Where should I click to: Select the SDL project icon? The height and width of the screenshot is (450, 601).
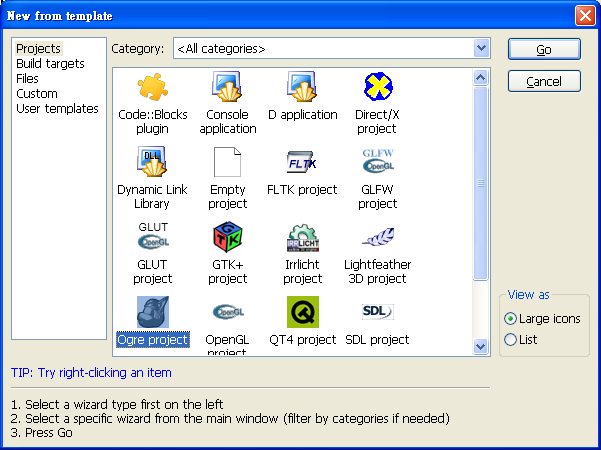click(x=378, y=311)
